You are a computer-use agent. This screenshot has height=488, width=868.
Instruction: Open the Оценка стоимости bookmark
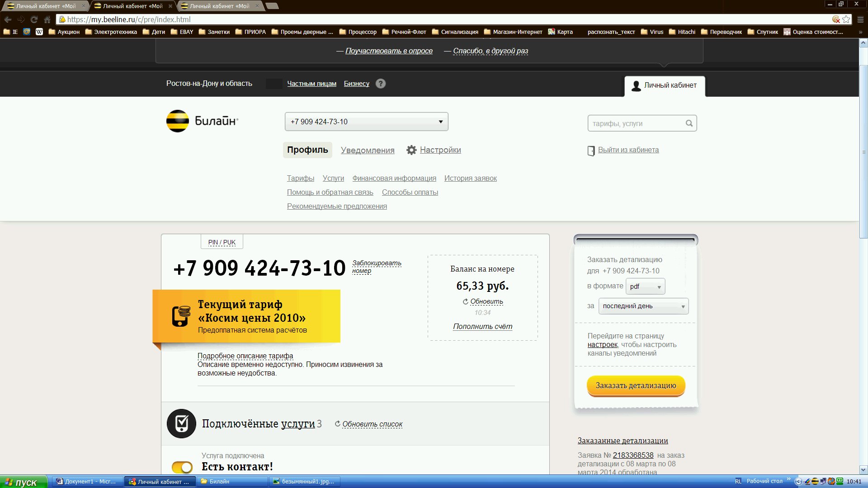point(814,32)
